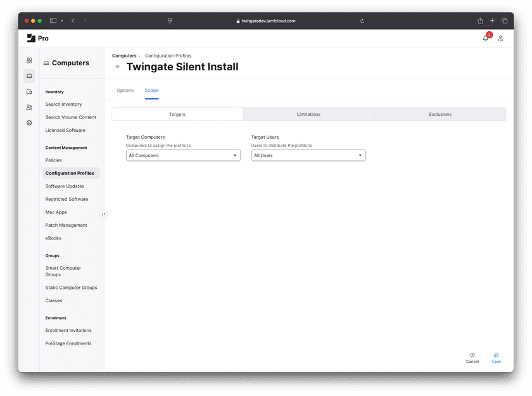Screen dimensions: 532x396
Task: Open the Devices icon in left rail
Action: point(29,92)
